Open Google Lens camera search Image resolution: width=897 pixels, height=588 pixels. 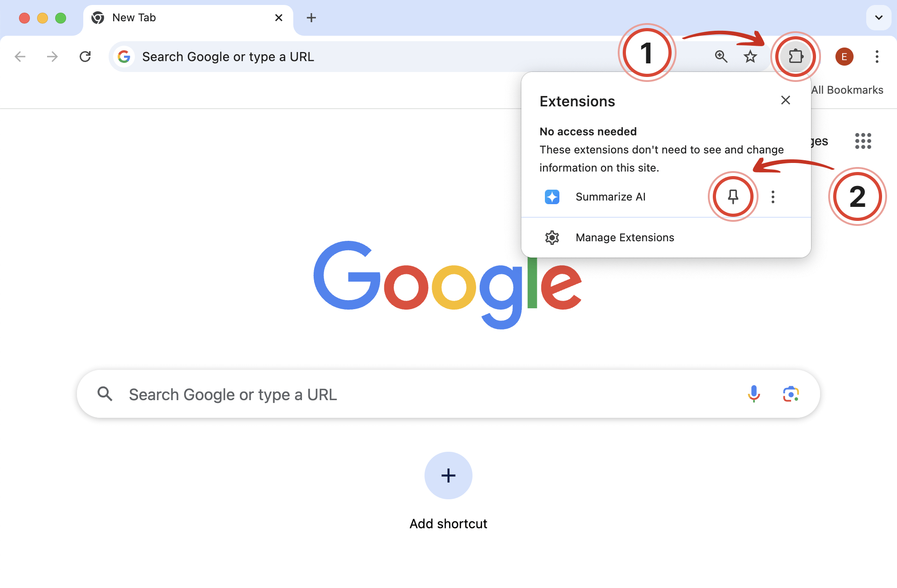[x=791, y=394]
